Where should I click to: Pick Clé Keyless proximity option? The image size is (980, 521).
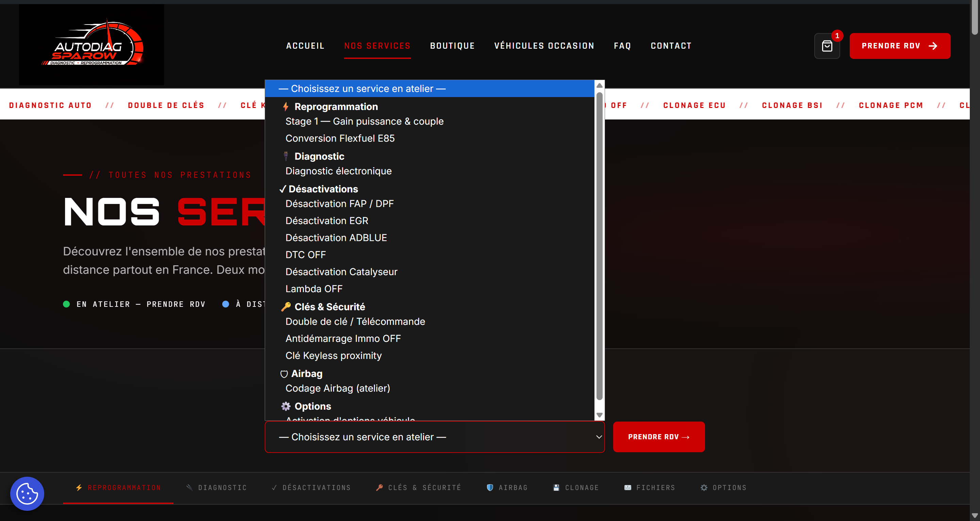(429, 355)
